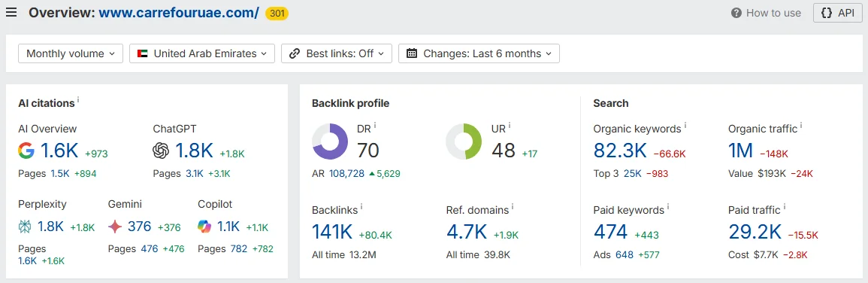Open Gemini 376 citations value

140,227
